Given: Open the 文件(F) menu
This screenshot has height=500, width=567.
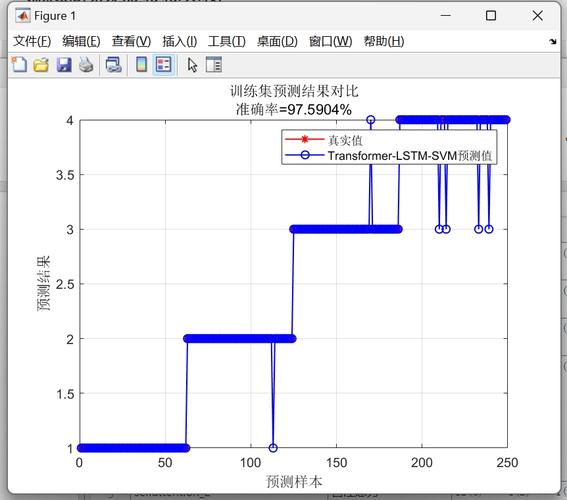Looking at the screenshot, I should point(32,41).
